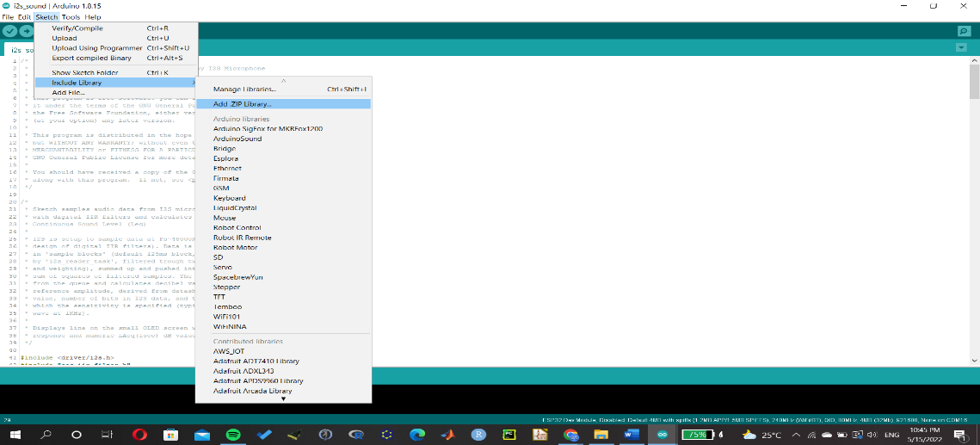Open the Tools menu
This screenshot has height=445, width=980.
coord(71,17)
